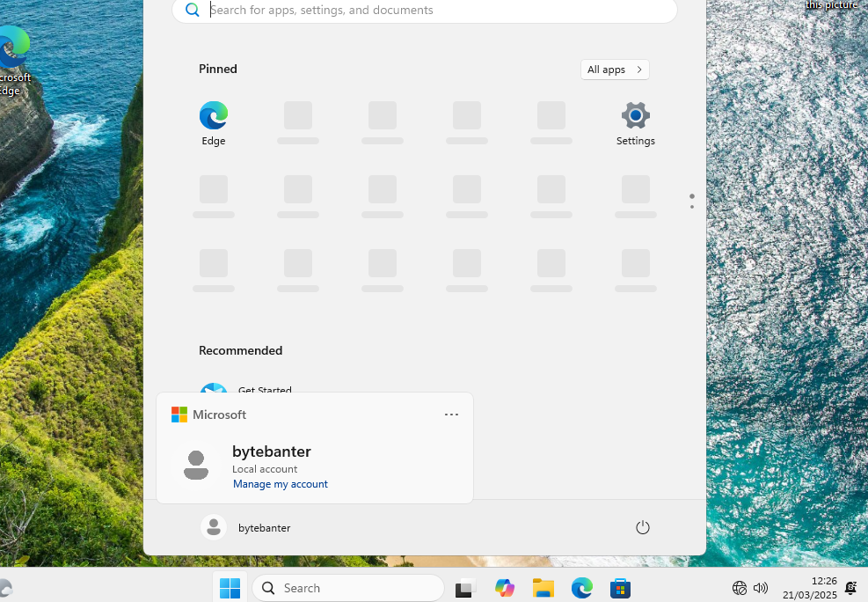
Task: Open Microsoft Store from the taskbar
Action: (x=620, y=587)
